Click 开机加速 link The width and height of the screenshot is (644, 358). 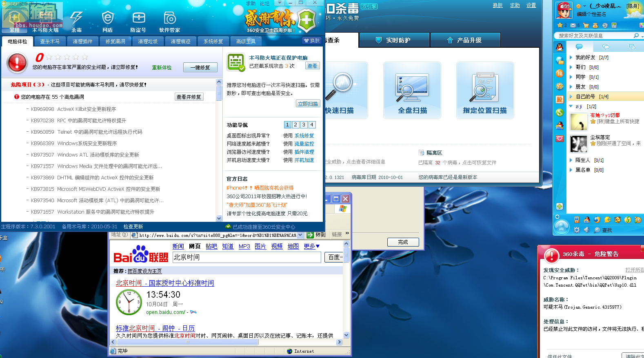click(x=304, y=160)
